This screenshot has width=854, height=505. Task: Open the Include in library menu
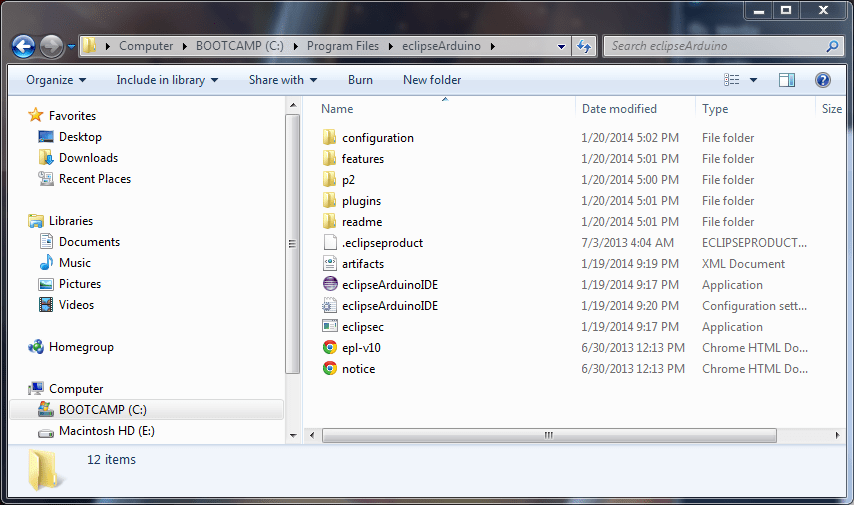pos(167,80)
